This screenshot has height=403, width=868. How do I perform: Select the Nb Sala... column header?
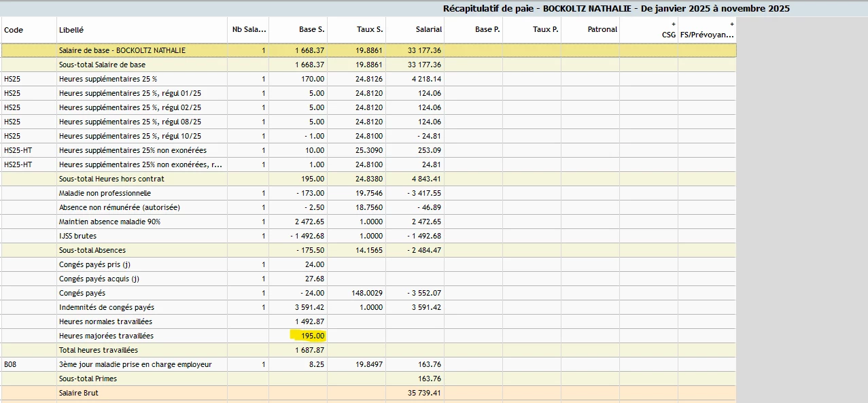coord(249,30)
